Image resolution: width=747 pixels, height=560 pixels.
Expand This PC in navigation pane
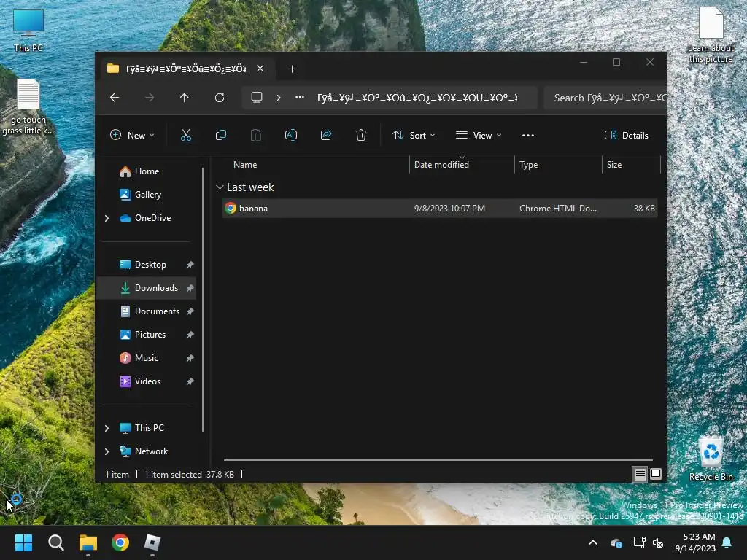tap(107, 428)
